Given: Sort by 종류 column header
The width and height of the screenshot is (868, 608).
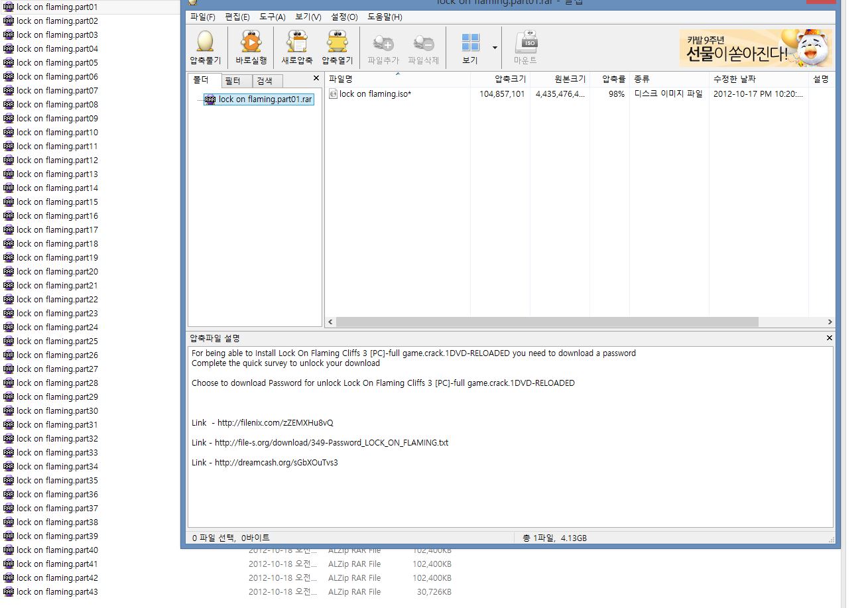Looking at the screenshot, I should [x=669, y=79].
